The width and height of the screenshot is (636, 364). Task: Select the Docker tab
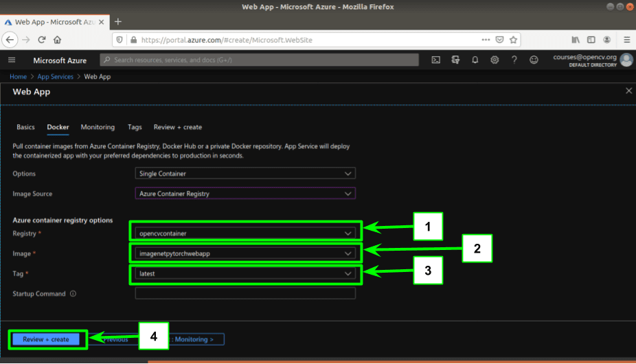pyautogui.click(x=58, y=127)
